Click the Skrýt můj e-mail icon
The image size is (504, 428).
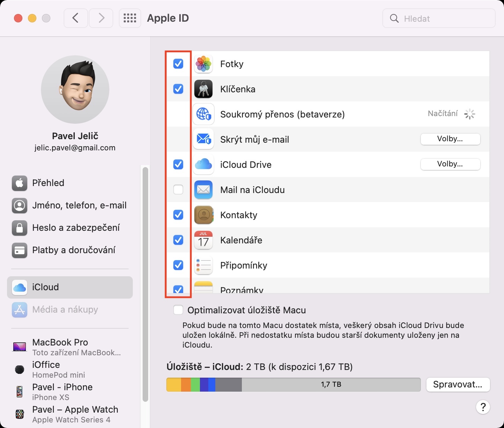click(203, 140)
